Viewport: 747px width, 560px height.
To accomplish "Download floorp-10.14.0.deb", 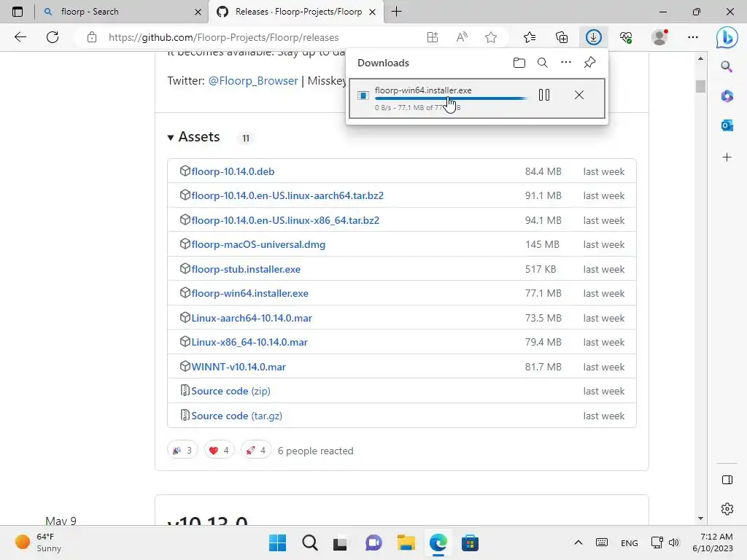I will point(233,171).
